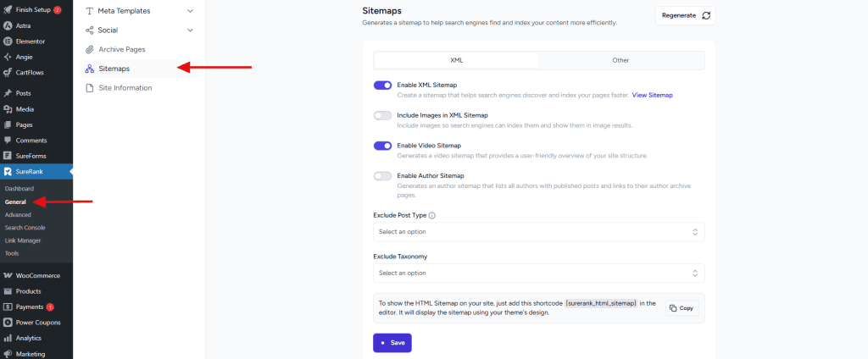Copy the HTML sitemap shortcode
This screenshot has width=868, height=359.
coord(681,308)
